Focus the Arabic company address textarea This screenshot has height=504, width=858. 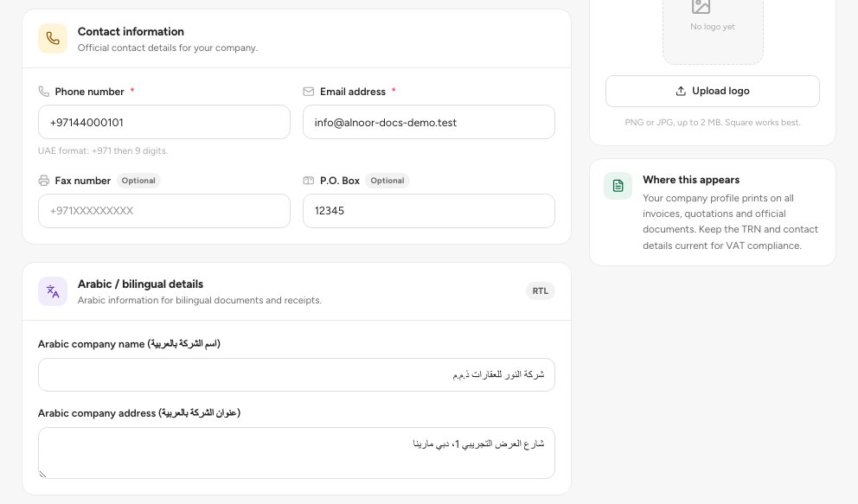pos(297,453)
